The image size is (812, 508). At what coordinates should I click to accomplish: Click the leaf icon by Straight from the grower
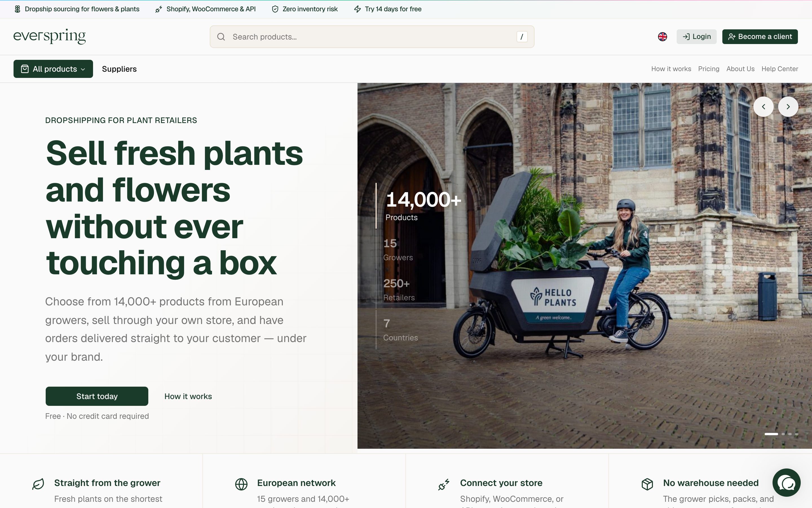38,484
